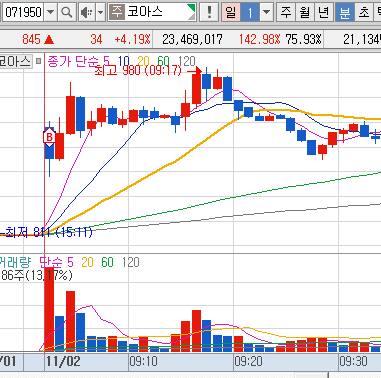
Task: Click the 주 market badge icon
Action: (117, 12)
